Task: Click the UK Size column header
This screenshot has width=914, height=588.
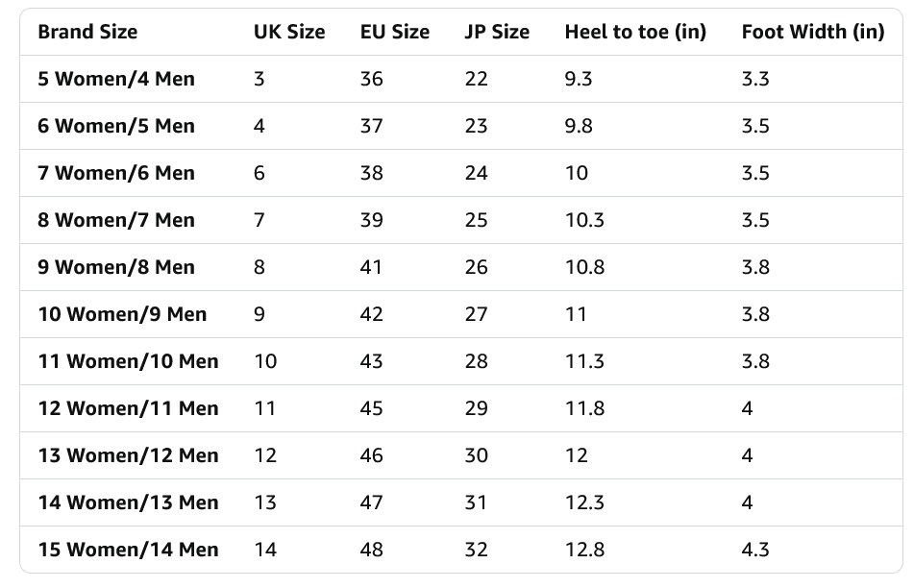Action: [x=289, y=32]
